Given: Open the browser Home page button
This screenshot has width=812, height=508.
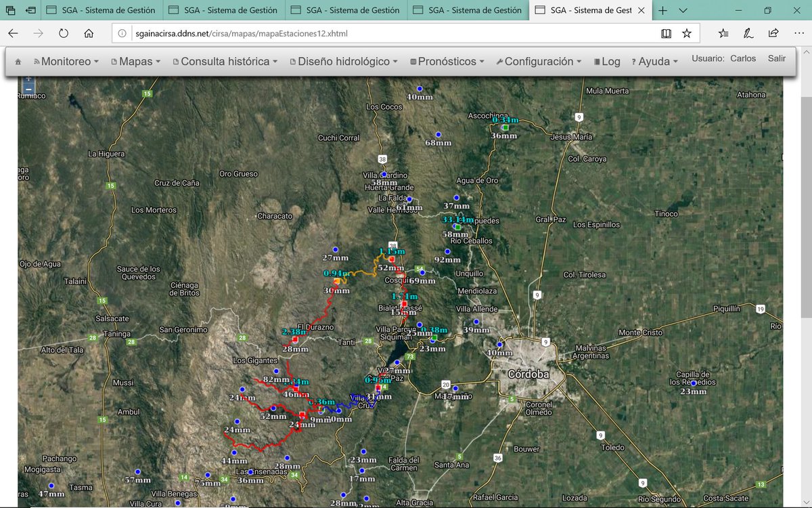Looking at the screenshot, I should tap(89, 33).
